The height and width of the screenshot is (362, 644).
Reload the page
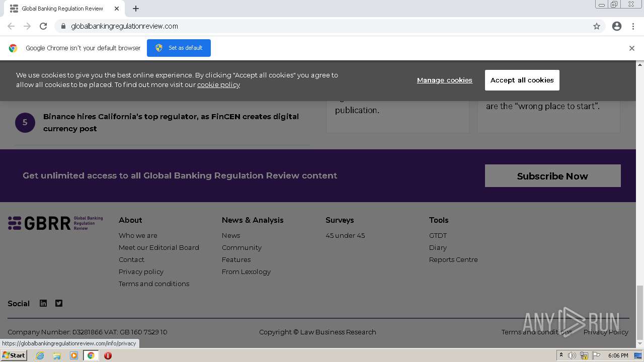[x=43, y=26]
